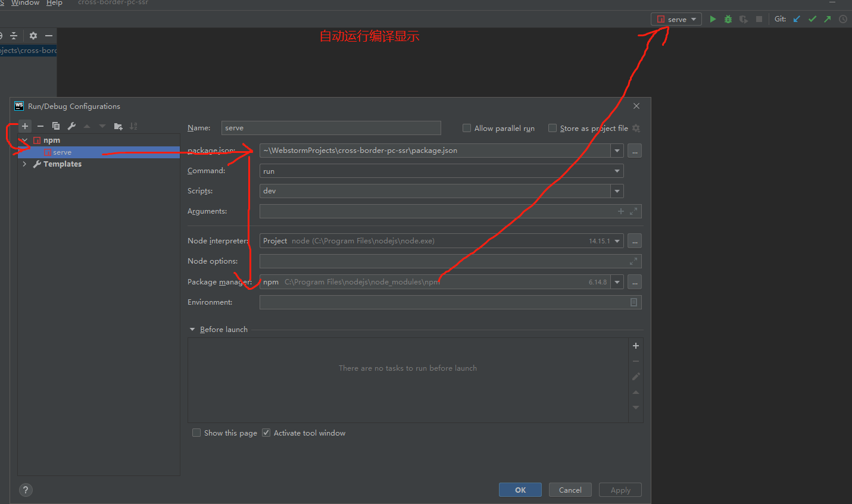Image resolution: width=852 pixels, height=504 pixels.
Task: Commit changes with Git green checkmark
Action: 812,19
